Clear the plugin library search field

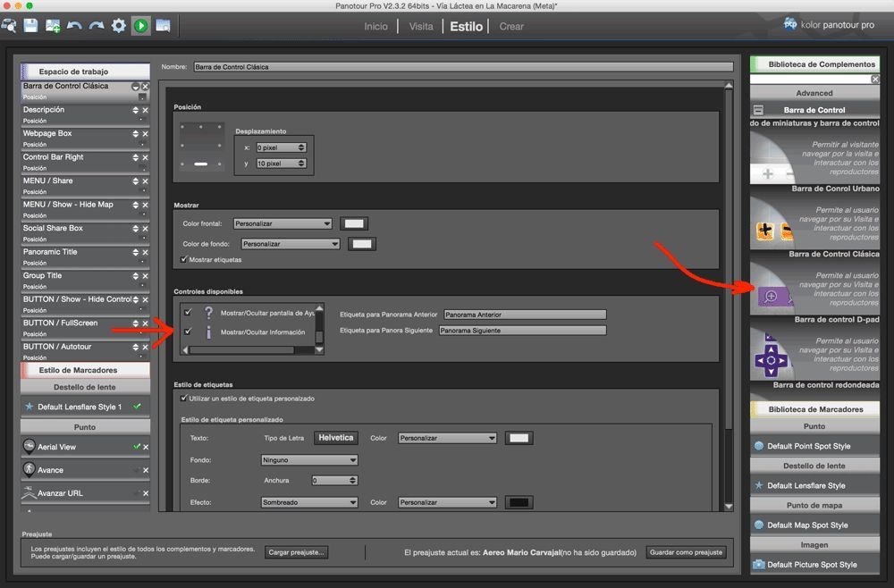tap(875, 80)
